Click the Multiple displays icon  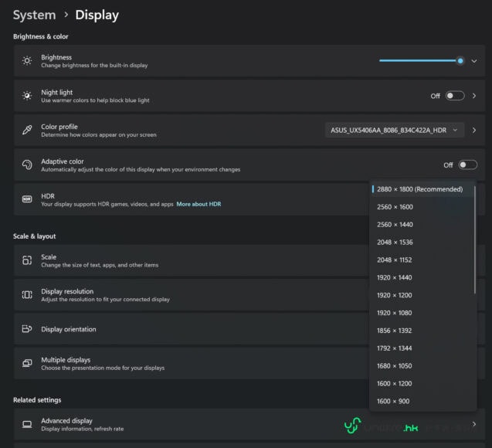tap(27, 363)
